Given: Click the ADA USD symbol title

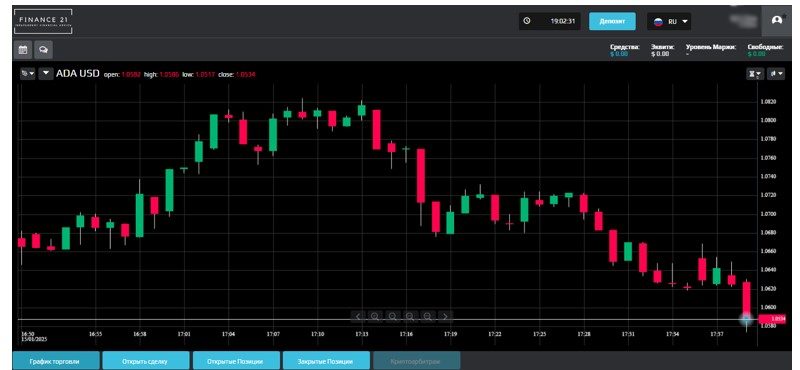Looking at the screenshot, I should click(78, 74).
